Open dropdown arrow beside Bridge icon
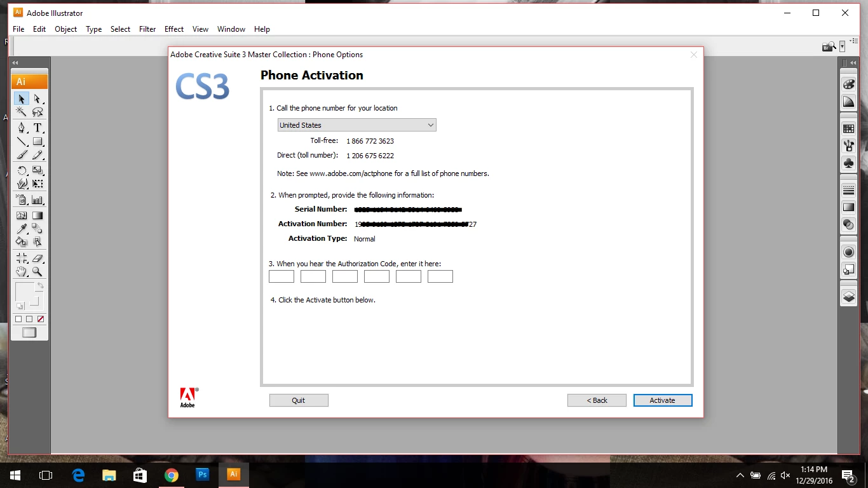The image size is (868, 488). pos(843,46)
